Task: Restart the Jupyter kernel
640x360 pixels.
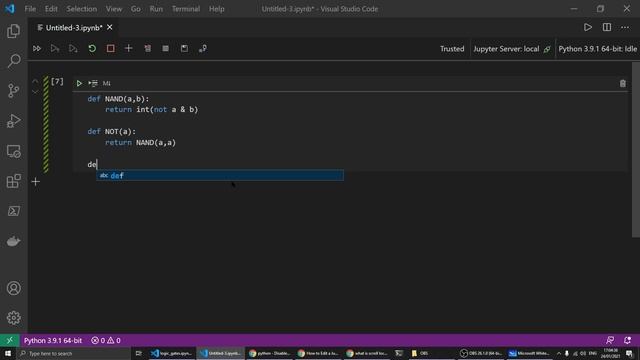Action: pos(92,49)
